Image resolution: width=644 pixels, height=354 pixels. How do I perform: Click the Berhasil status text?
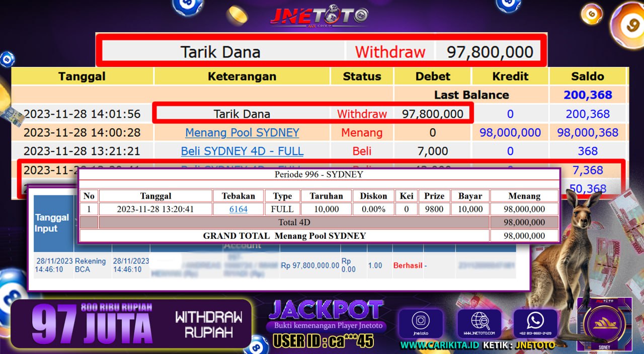408,265
